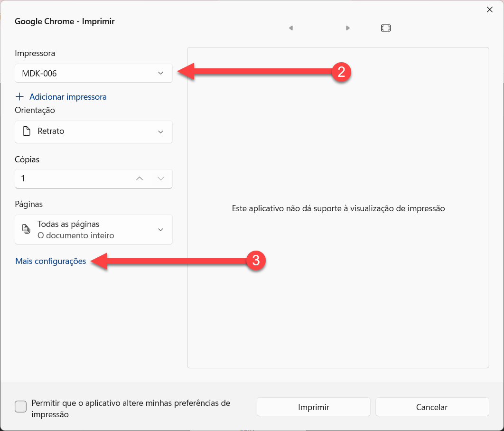Go to previous preview page arrow
The width and height of the screenshot is (504, 431).
(x=291, y=28)
